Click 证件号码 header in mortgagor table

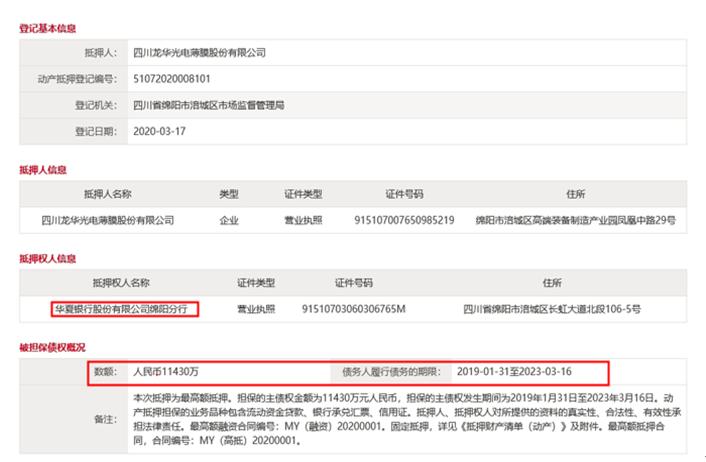pos(404,194)
